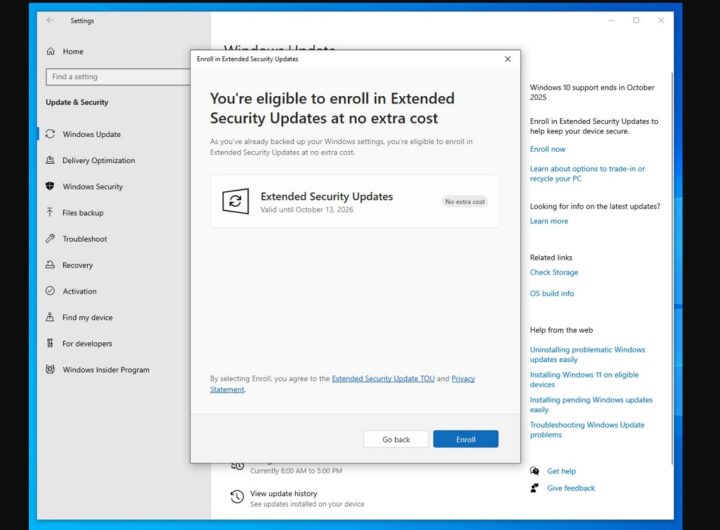This screenshot has height=530, width=720.
Task: Open the Extended Security Update TOU link
Action: pyautogui.click(x=382, y=379)
